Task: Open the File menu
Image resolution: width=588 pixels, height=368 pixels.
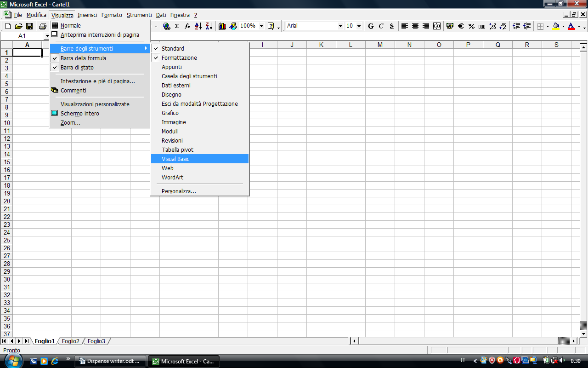Action: [x=18, y=15]
